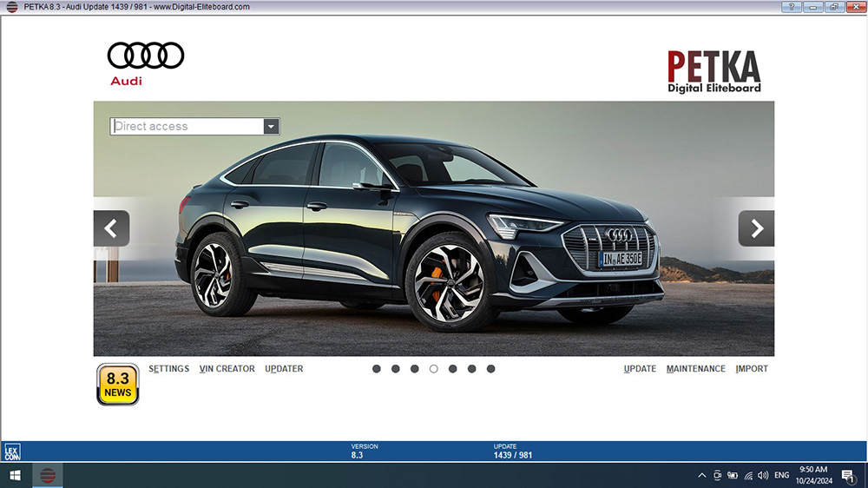Open the volume speaker tray icon

(x=763, y=475)
